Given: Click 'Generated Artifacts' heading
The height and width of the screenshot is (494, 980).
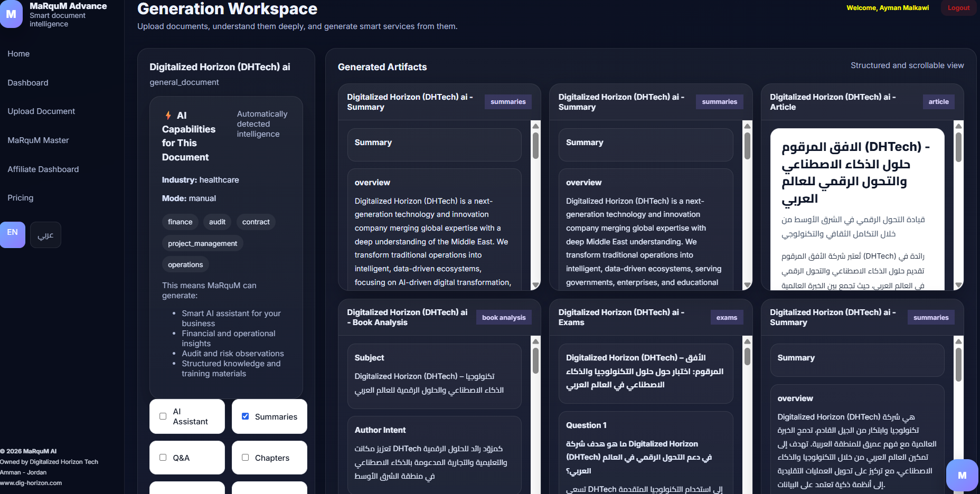Looking at the screenshot, I should (382, 67).
